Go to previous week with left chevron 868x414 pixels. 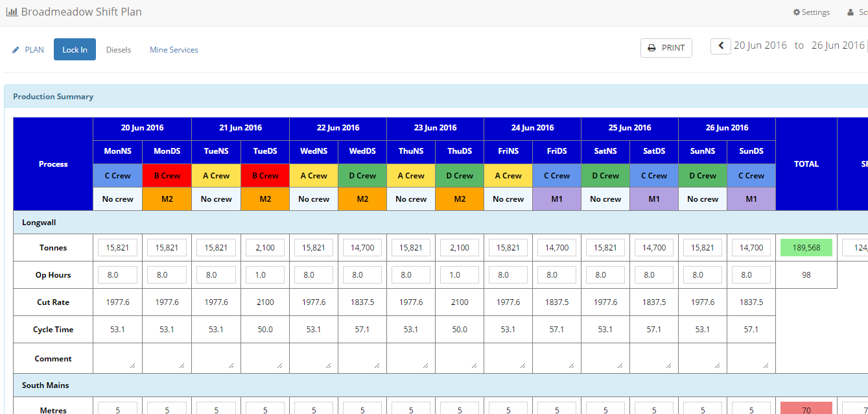(x=721, y=46)
